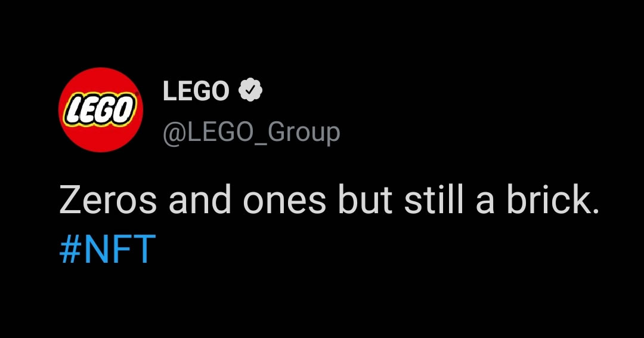Click the verified badge next to LEGO
The width and height of the screenshot is (644, 338).
251,91
